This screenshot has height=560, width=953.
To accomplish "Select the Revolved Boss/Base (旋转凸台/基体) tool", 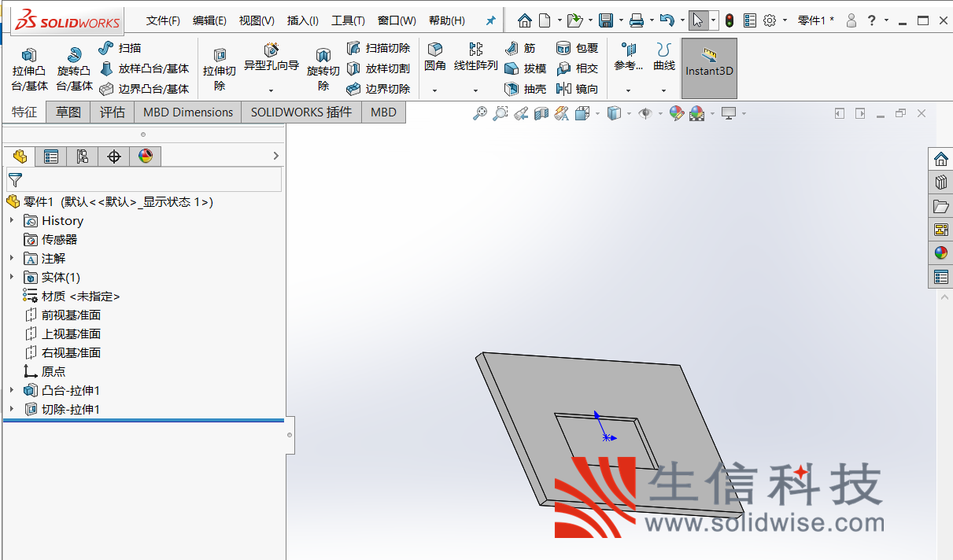I will coord(74,69).
